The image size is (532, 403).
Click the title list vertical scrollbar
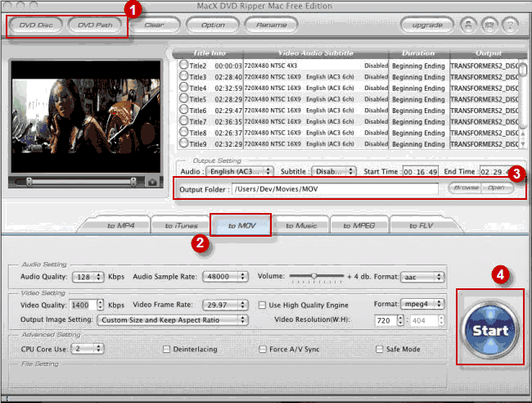(x=523, y=103)
